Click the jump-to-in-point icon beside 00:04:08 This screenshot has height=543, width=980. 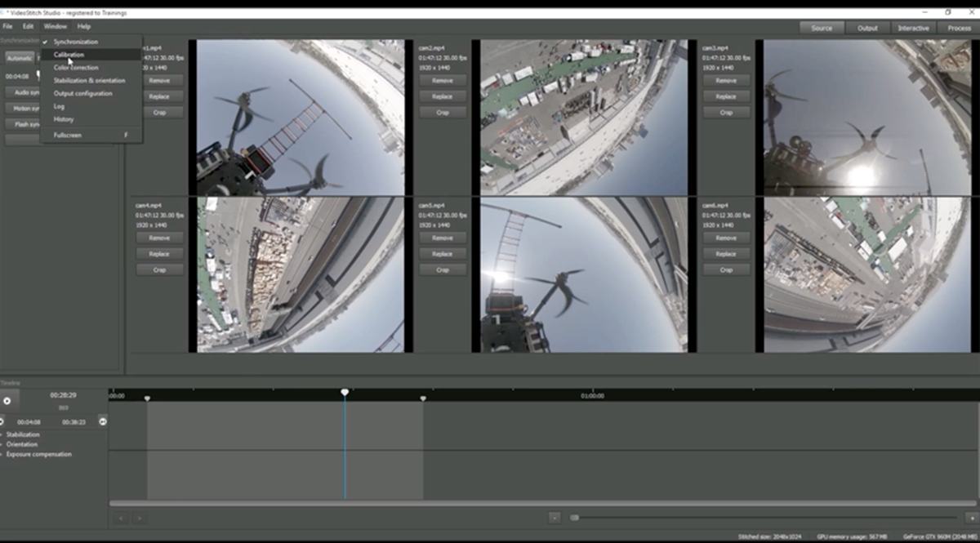(x=2, y=421)
